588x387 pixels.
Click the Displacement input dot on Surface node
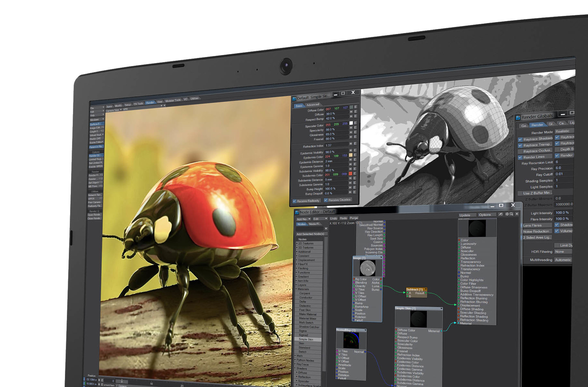click(459, 305)
